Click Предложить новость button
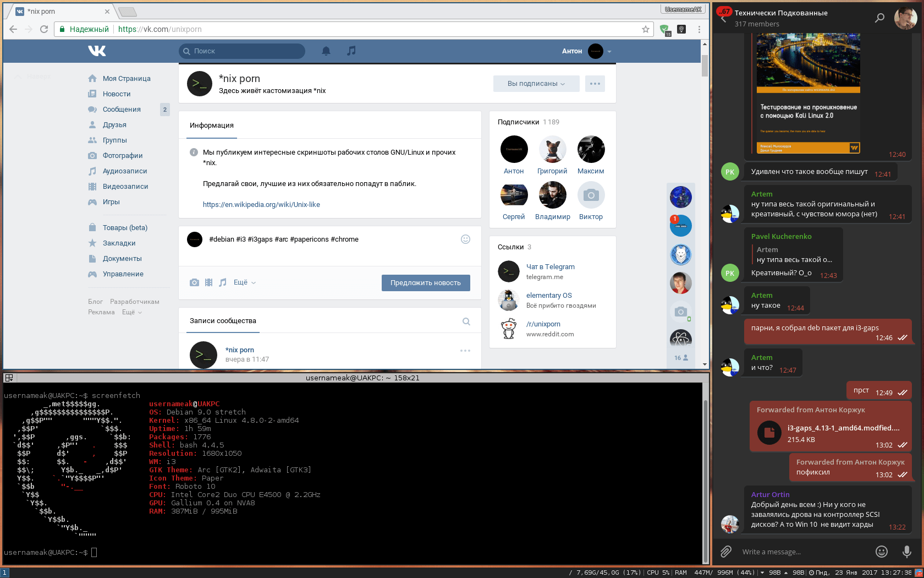Viewport: 924px width, 578px height. click(426, 283)
